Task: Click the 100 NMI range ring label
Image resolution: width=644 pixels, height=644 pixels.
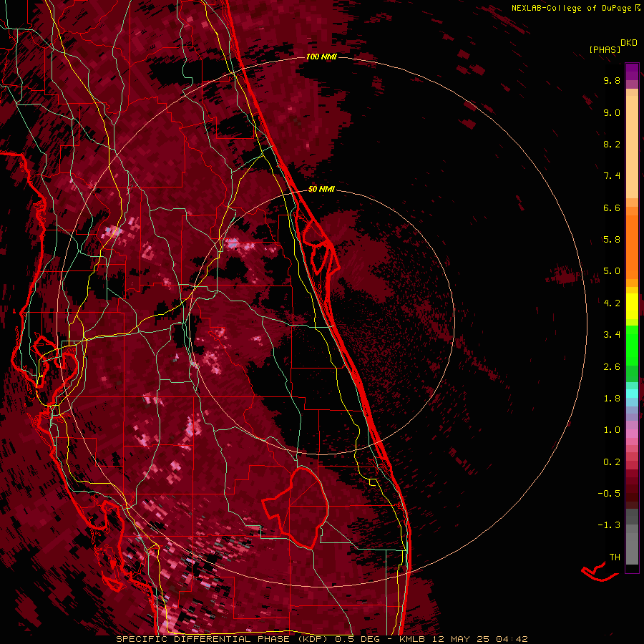Action: pos(321,57)
